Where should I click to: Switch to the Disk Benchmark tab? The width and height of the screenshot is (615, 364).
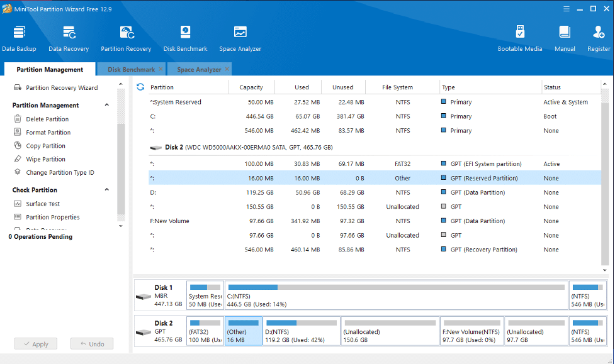click(132, 69)
